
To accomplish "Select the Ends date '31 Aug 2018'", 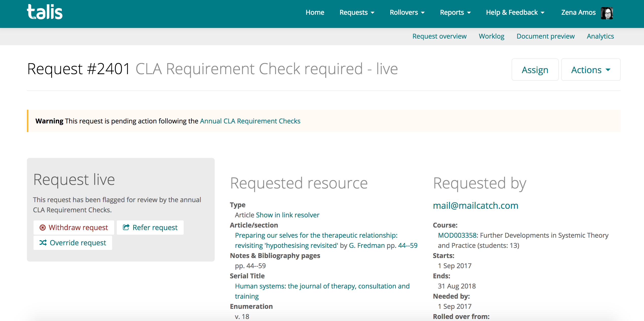I will (x=457, y=286).
